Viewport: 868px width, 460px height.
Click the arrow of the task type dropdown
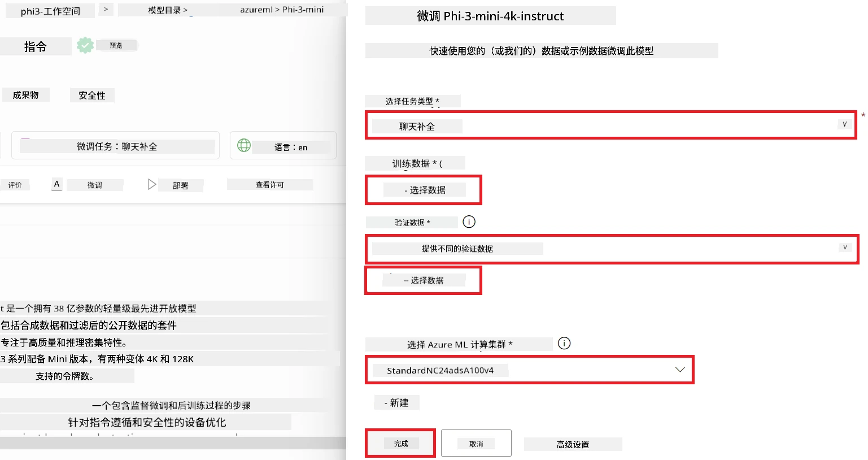click(x=845, y=124)
